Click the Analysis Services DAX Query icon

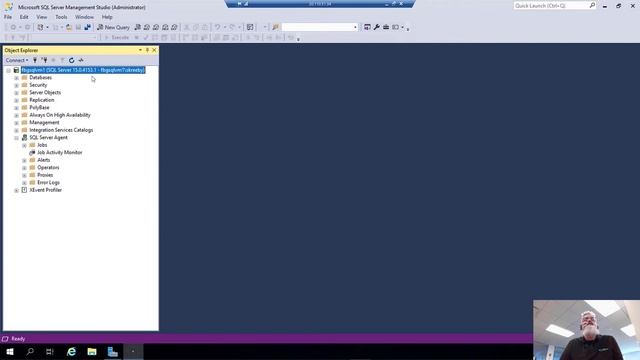pos(174,27)
